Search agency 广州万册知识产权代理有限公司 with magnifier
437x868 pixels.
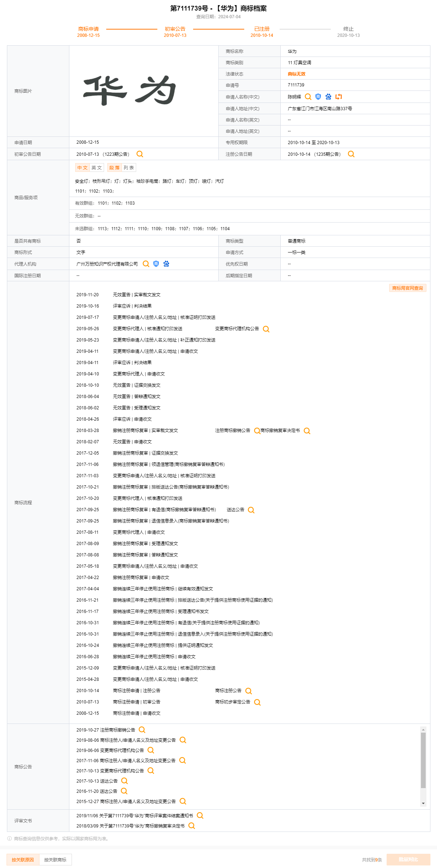click(146, 264)
